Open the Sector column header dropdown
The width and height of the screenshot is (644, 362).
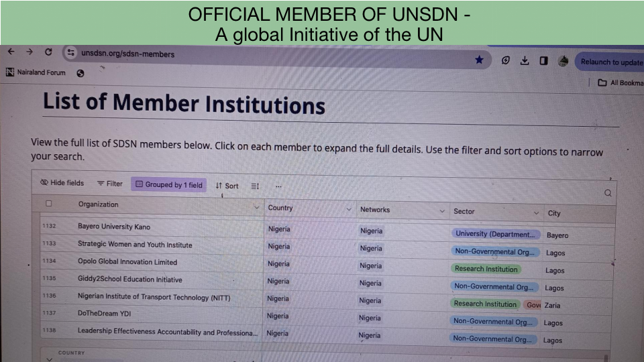pos(535,213)
